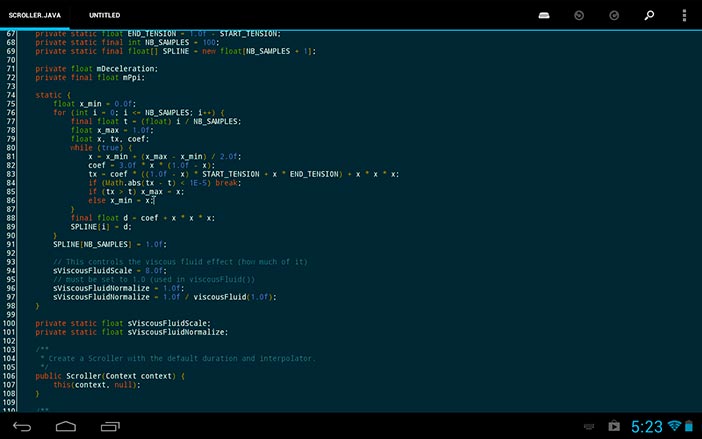The height and width of the screenshot is (439, 702).
Task: Click 'float x, tx, coef' on line 79
Action: [110, 139]
